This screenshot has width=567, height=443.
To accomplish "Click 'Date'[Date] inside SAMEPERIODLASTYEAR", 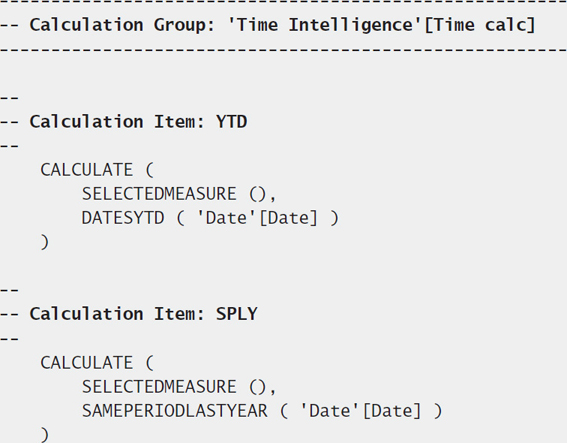I will pyautogui.click(x=361, y=411).
